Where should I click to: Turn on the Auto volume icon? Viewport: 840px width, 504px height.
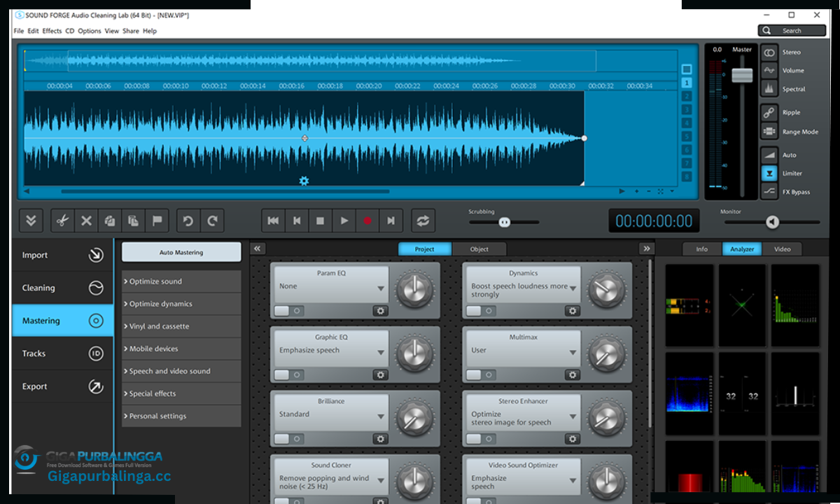click(x=769, y=155)
